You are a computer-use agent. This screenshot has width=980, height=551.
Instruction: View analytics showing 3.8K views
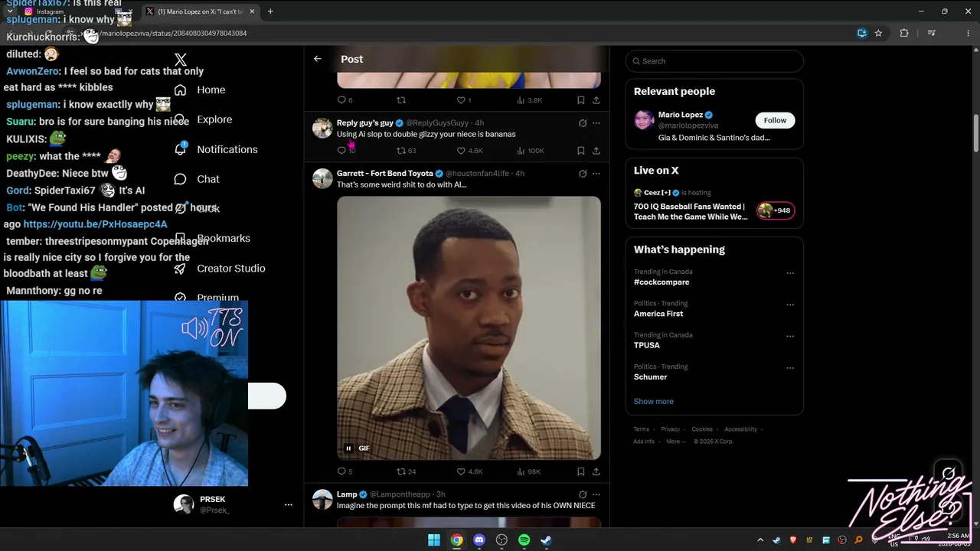tap(529, 100)
